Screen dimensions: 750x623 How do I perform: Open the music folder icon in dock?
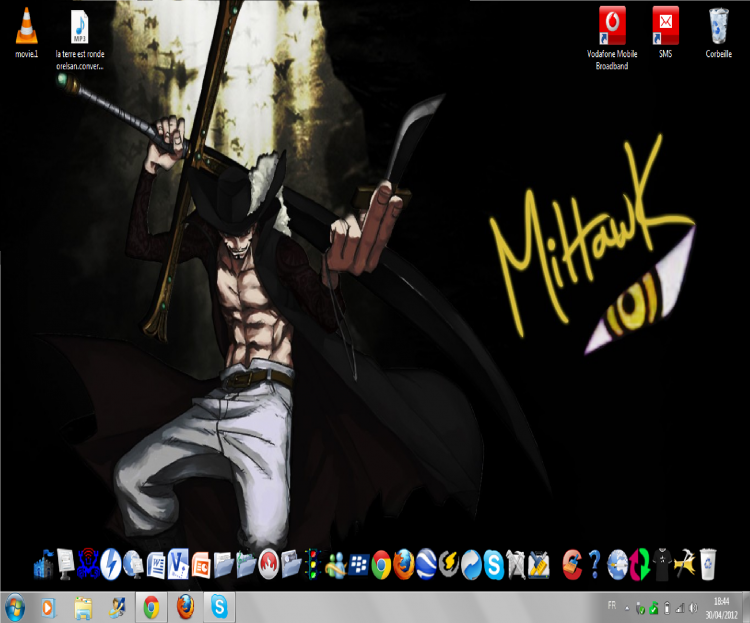[x=246, y=564]
